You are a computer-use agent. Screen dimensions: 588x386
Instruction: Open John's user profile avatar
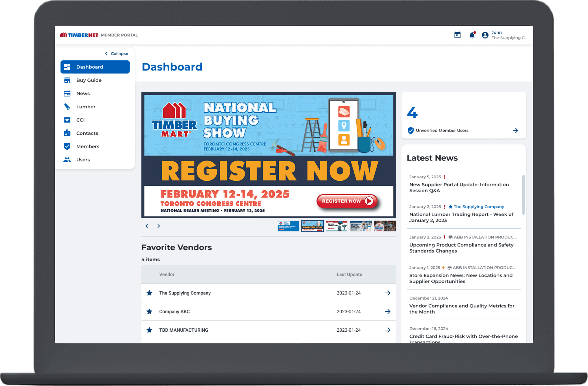pos(485,35)
